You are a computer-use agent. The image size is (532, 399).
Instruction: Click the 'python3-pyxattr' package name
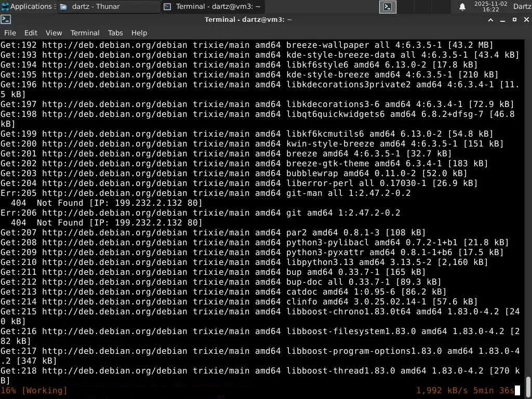click(325, 252)
